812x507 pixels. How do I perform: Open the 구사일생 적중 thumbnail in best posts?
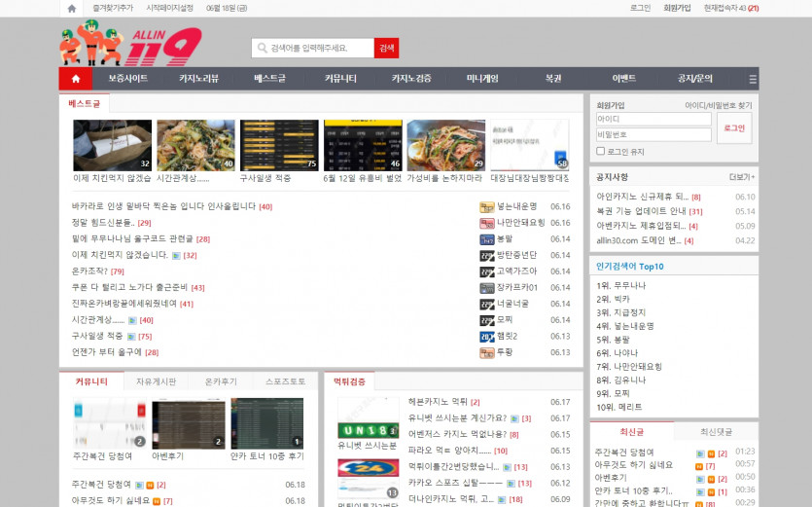(279, 145)
